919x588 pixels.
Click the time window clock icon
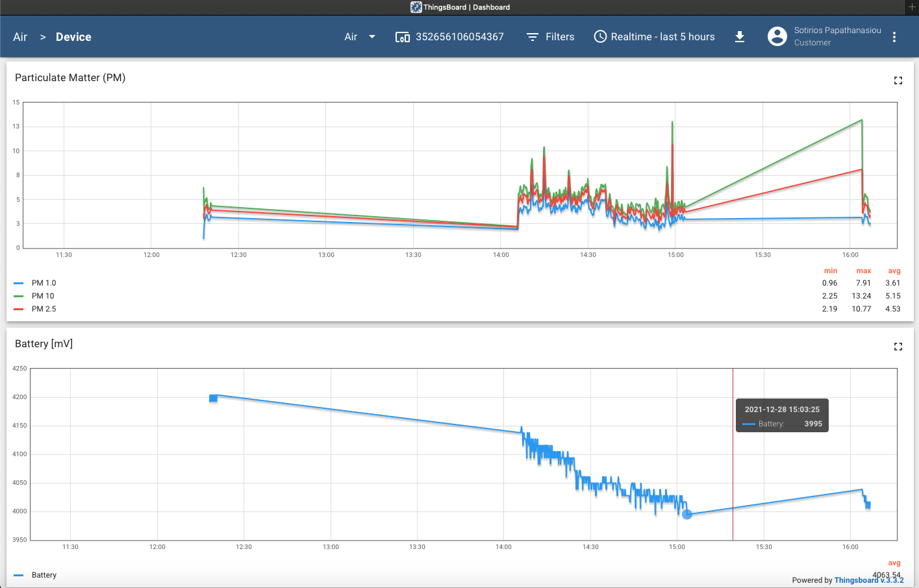pos(600,37)
